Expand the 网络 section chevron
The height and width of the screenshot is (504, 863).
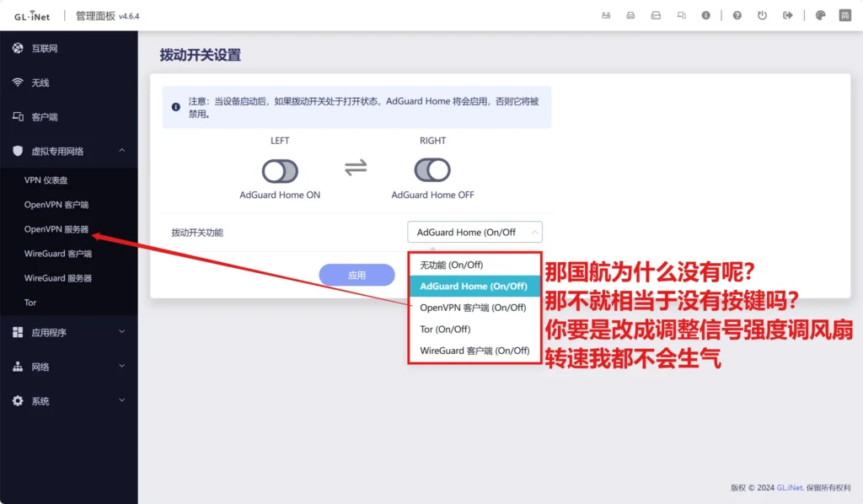point(121,366)
